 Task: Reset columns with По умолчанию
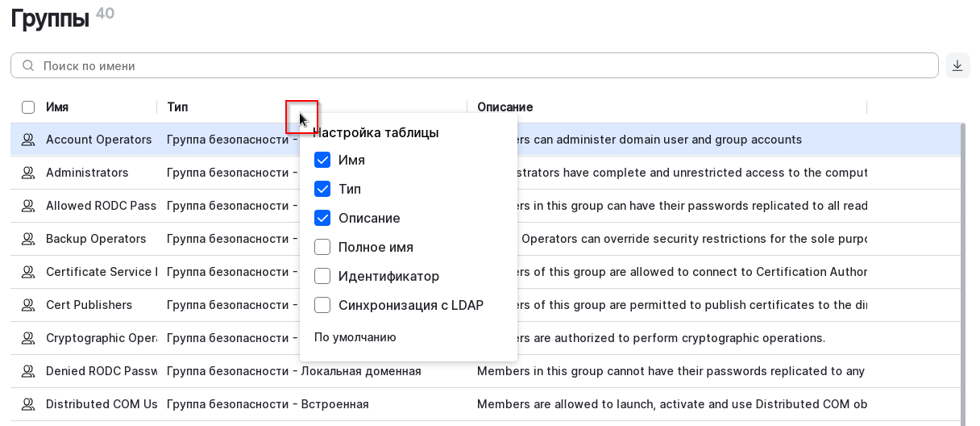tap(355, 337)
